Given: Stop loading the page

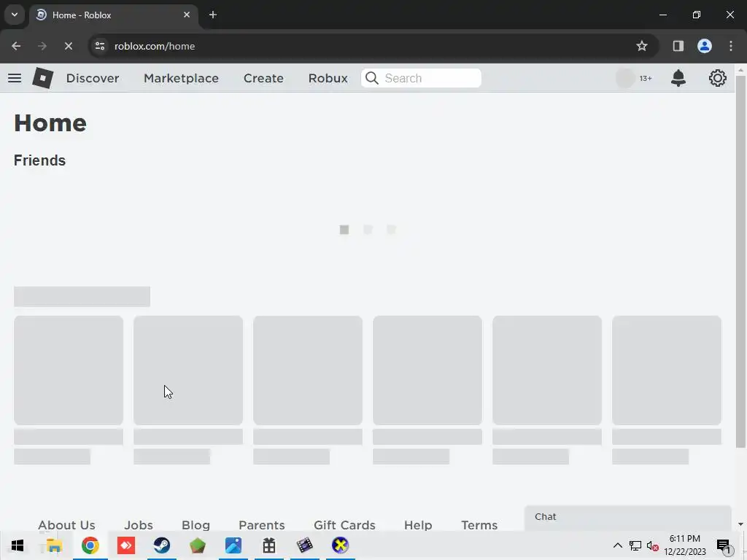Looking at the screenshot, I should (68, 46).
